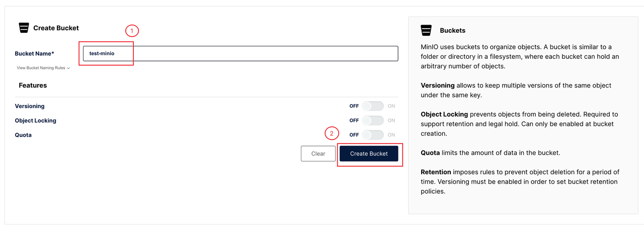The width and height of the screenshot is (644, 235).
Task: Click bold Object Locking term in help text
Action: (x=444, y=114)
